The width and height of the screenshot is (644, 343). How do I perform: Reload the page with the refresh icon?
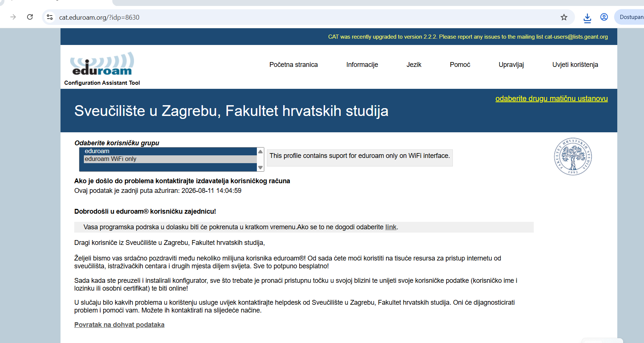(x=30, y=17)
